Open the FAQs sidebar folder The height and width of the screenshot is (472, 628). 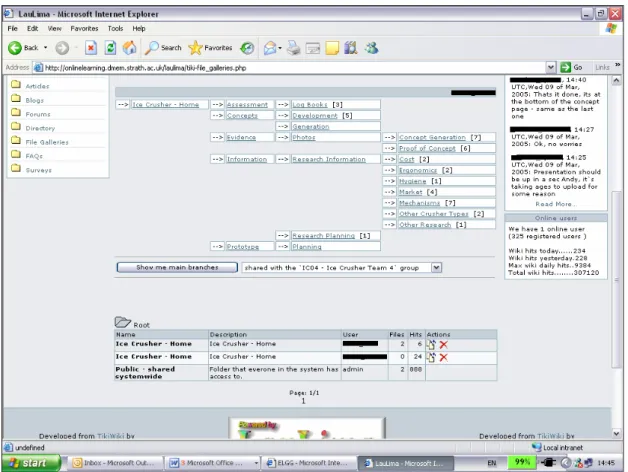34,156
